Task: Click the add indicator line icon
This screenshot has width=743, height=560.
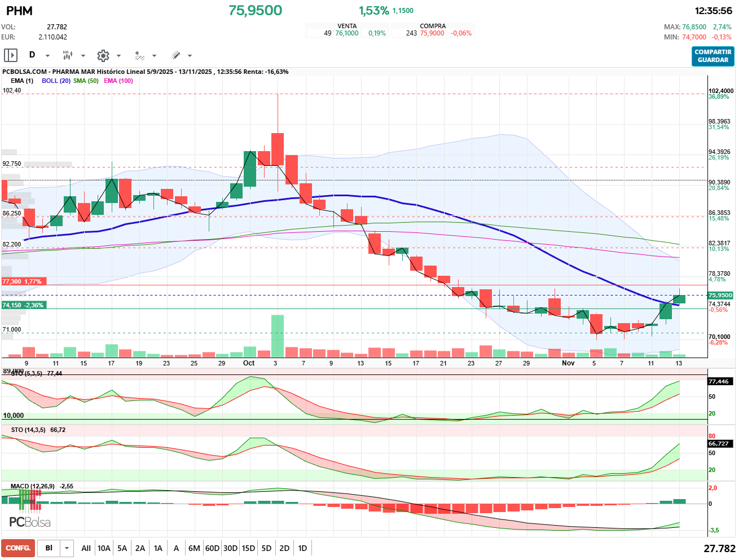Action: [139, 55]
